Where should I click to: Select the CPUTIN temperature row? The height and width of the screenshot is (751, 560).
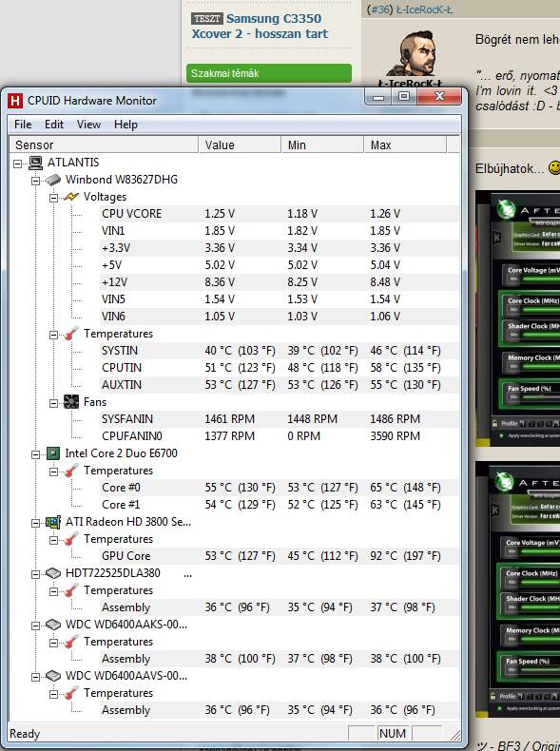279,368
